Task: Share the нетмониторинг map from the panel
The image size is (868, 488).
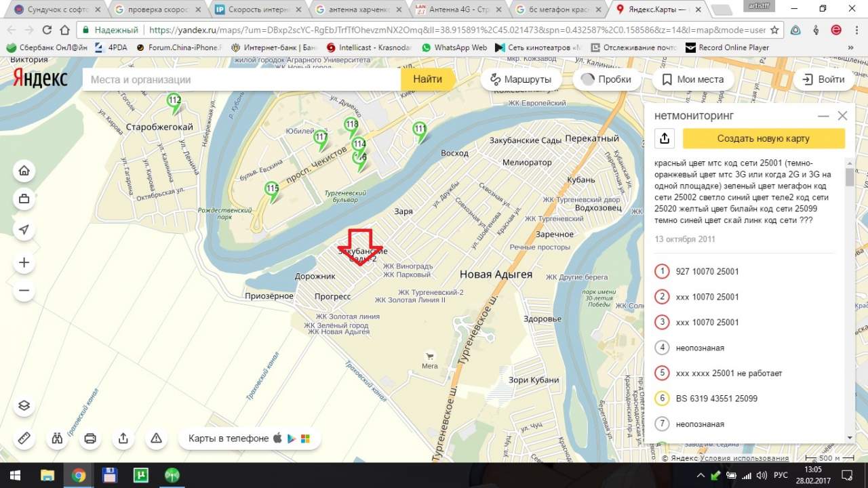Action: pos(665,138)
